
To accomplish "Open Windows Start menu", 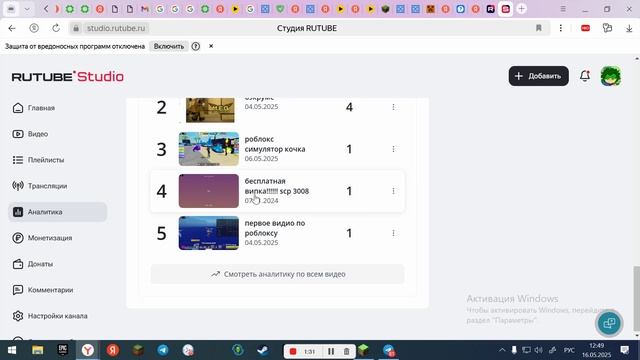I will point(12,350).
